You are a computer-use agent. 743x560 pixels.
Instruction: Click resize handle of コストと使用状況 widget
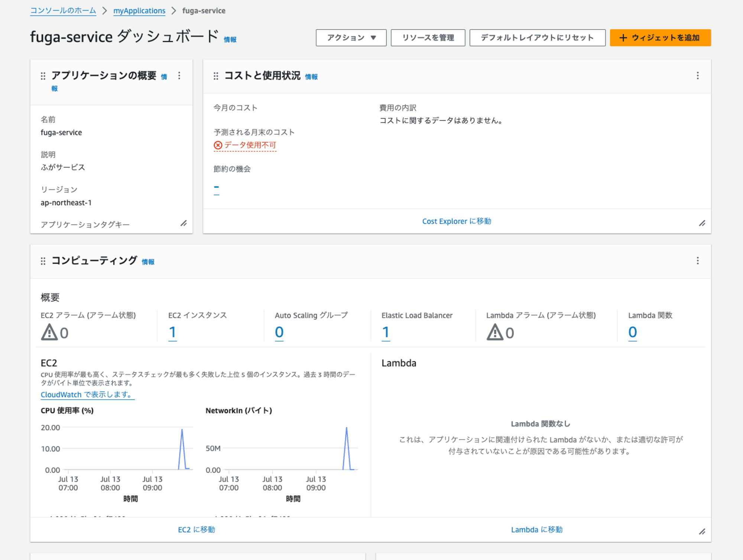[x=702, y=223]
